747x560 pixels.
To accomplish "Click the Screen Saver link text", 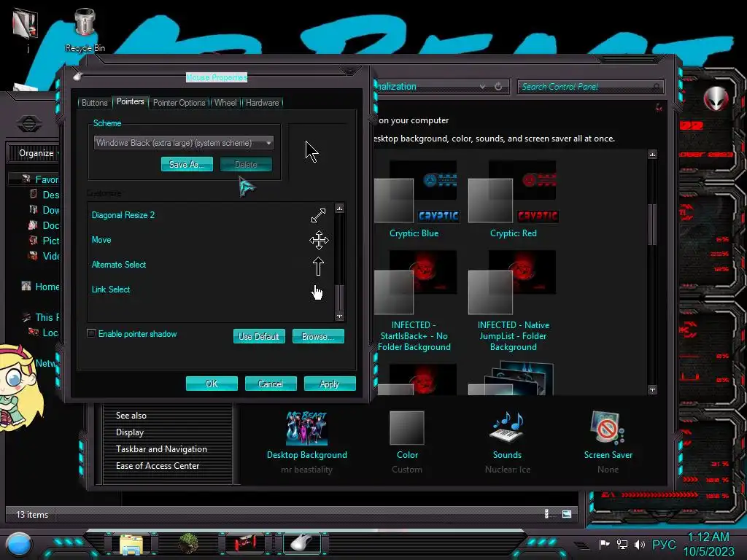I will [x=608, y=455].
